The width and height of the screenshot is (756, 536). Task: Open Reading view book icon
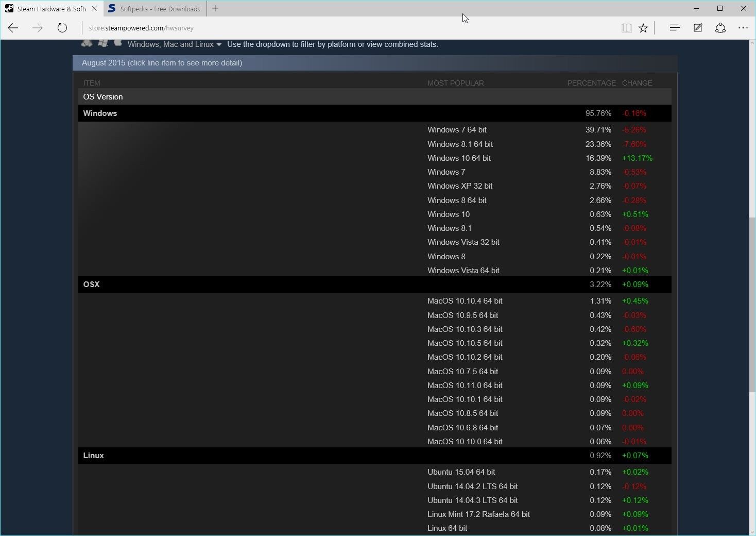coord(626,28)
